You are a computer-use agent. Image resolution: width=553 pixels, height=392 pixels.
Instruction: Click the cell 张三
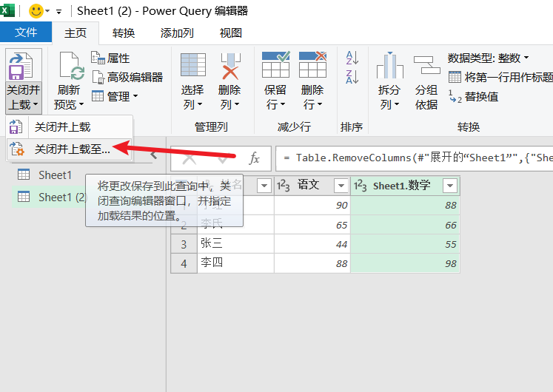click(235, 244)
